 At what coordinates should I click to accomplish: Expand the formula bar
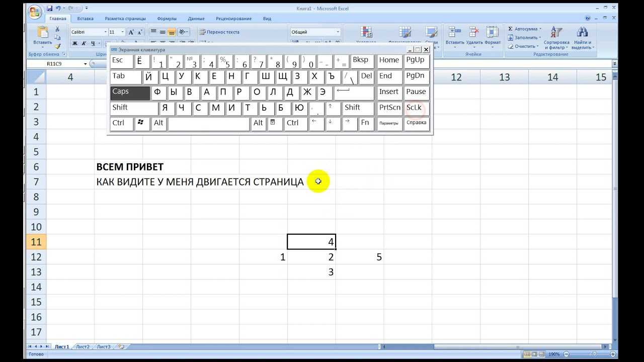pos(615,64)
